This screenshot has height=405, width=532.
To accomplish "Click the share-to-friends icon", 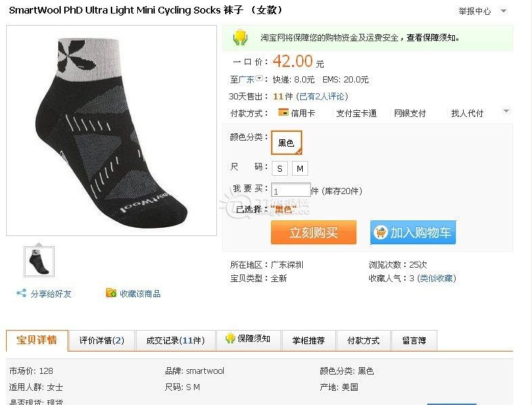I will click(22, 293).
